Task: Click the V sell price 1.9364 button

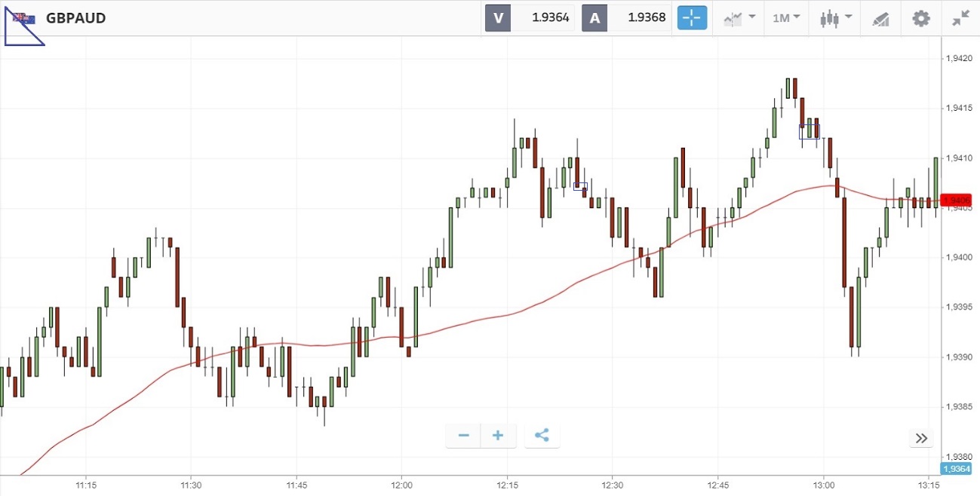Action: coord(530,18)
